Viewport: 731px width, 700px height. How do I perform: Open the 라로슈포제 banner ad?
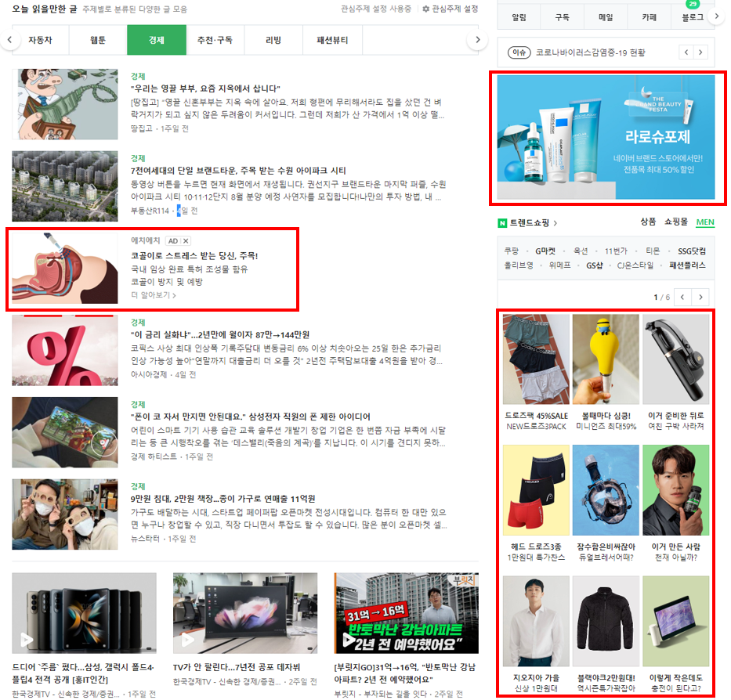tap(606, 138)
